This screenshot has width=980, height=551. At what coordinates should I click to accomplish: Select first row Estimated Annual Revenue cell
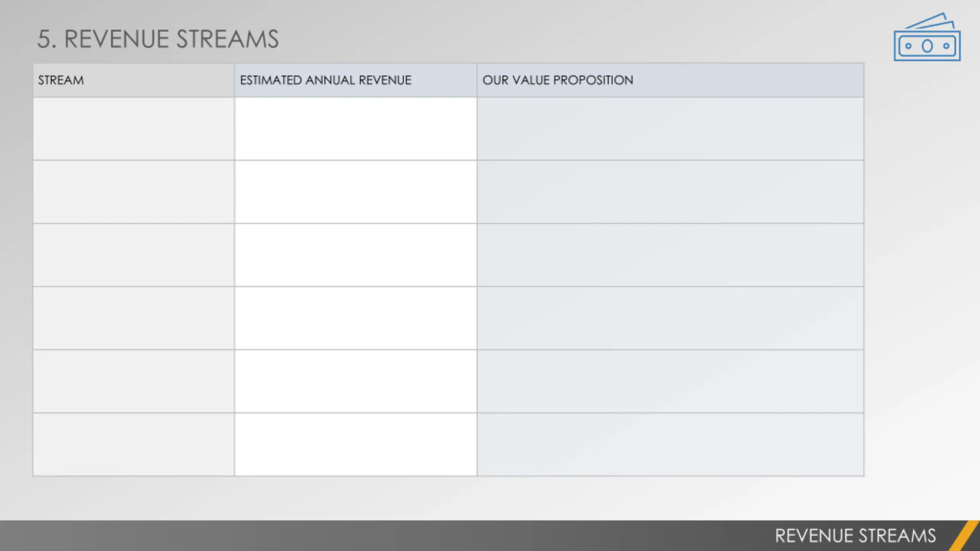356,129
